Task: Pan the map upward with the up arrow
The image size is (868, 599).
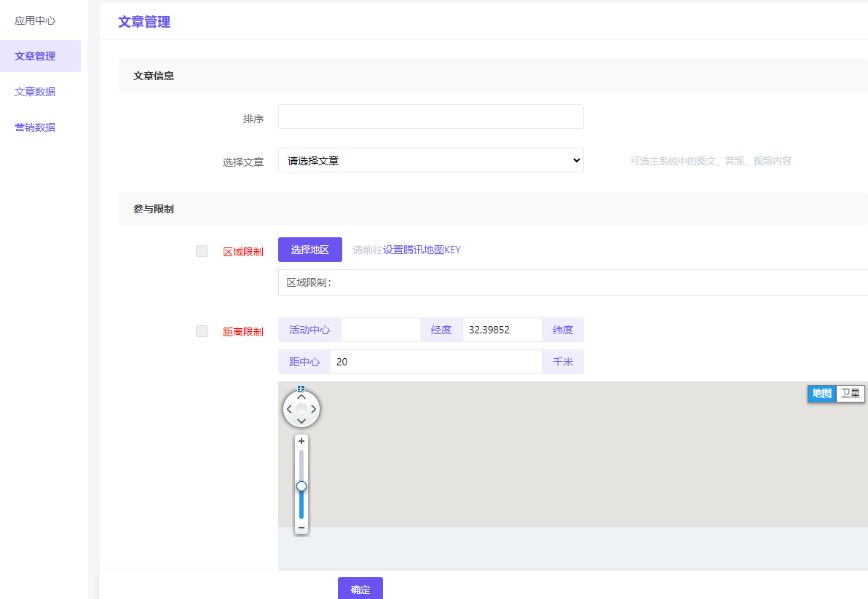Action: click(301, 397)
